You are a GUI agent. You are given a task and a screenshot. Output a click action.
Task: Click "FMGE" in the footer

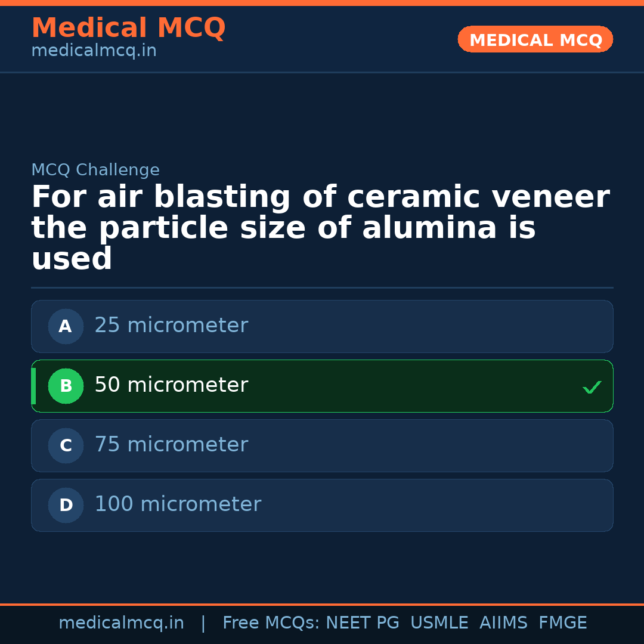(562, 623)
